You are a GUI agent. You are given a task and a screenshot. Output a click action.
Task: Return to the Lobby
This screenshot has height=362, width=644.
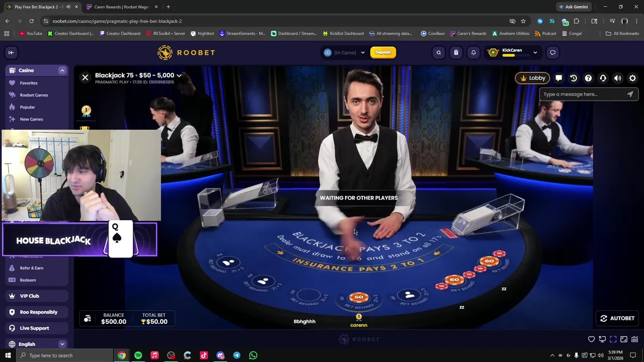coord(532,78)
